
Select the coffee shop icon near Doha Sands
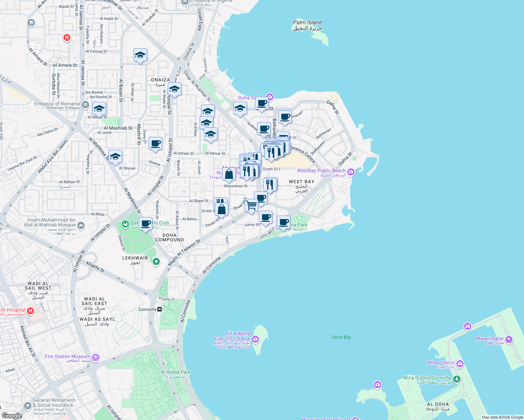262,103
